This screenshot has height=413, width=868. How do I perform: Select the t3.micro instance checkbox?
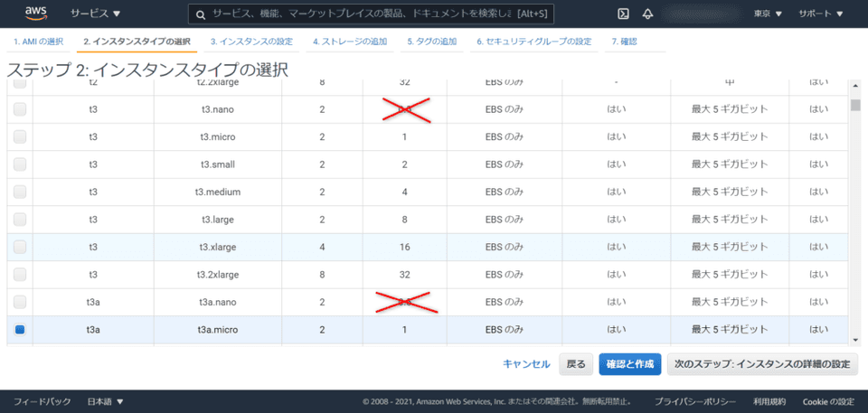(x=20, y=136)
